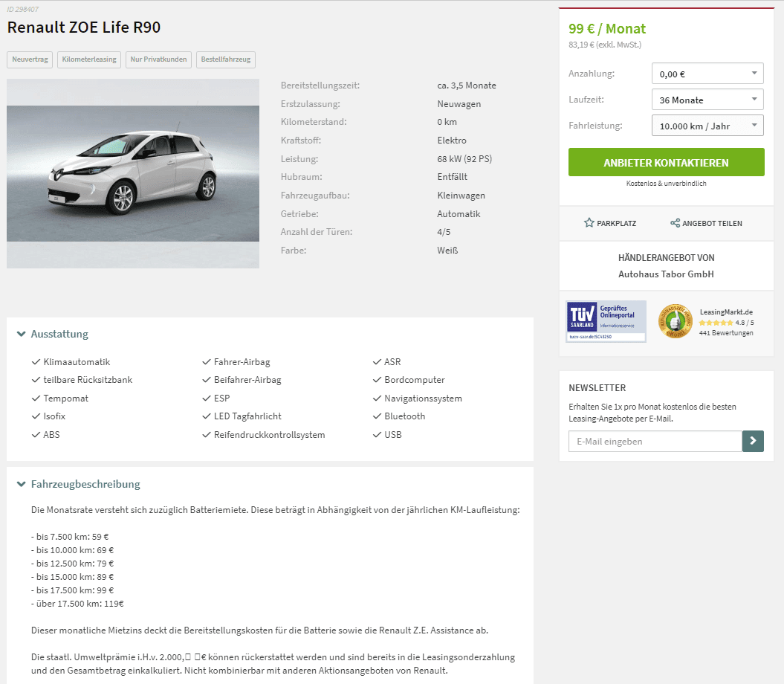Click 441 Bewertungen reviews text
This screenshot has width=784, height=684.
tap(726, 333)
